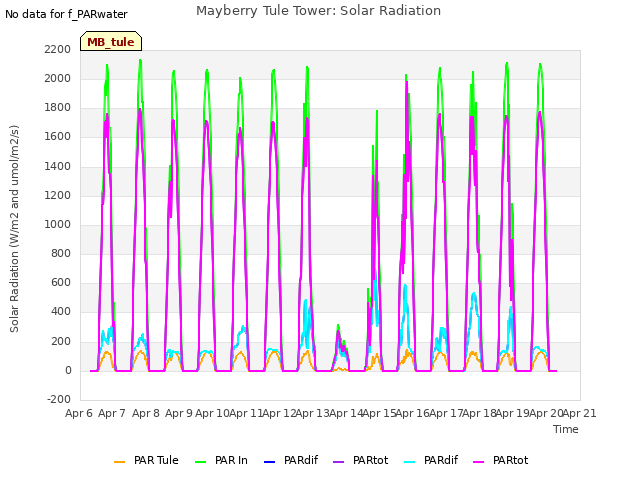The height and width of the screenshot is (480, 640).
Task: Click the 1600 y-axis tick label
Action: (x=58, y=137)
